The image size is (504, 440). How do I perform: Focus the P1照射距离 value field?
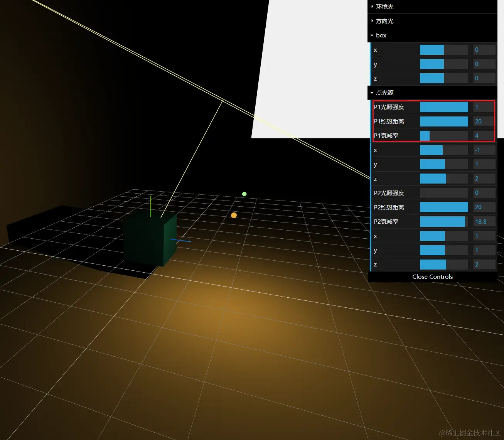(x=484, y=121)
